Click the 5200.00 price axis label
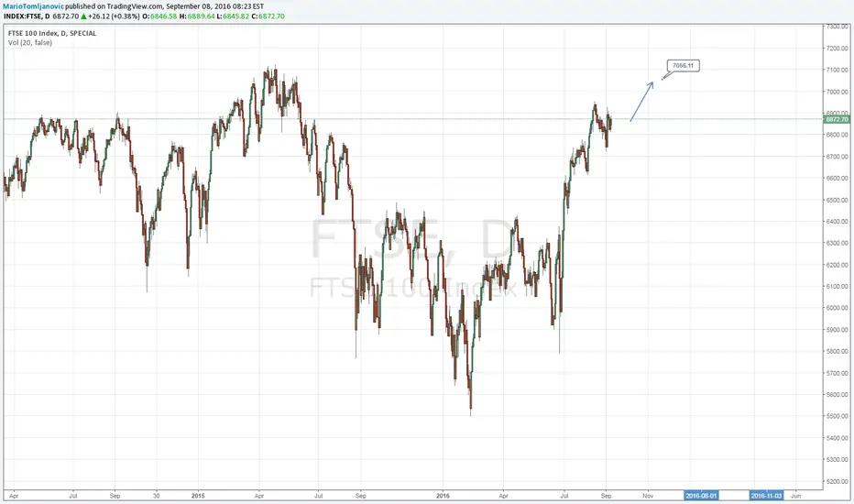Screen dimensions: 854x504 pos(838,482)
